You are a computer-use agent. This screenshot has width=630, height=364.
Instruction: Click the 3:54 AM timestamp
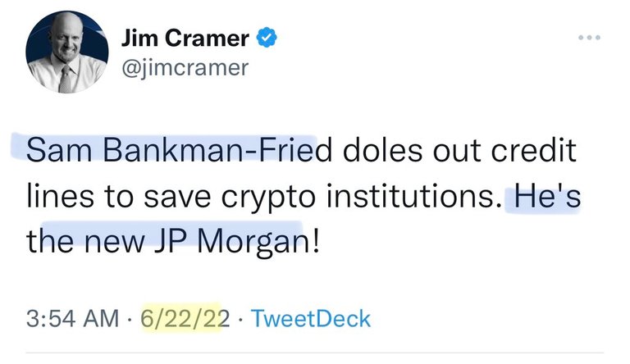73,319
